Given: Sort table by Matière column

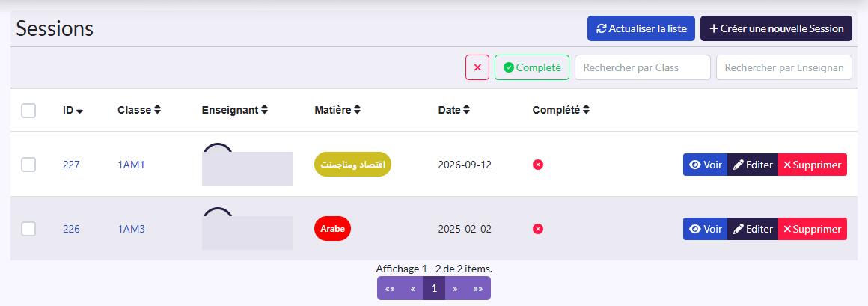Looking at the screenshot, I should pyautogui.click(x=337, y=110).
